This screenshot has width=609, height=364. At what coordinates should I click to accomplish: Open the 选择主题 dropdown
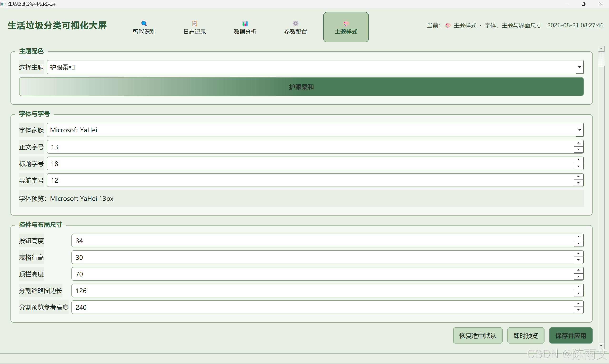coord(315,67)
